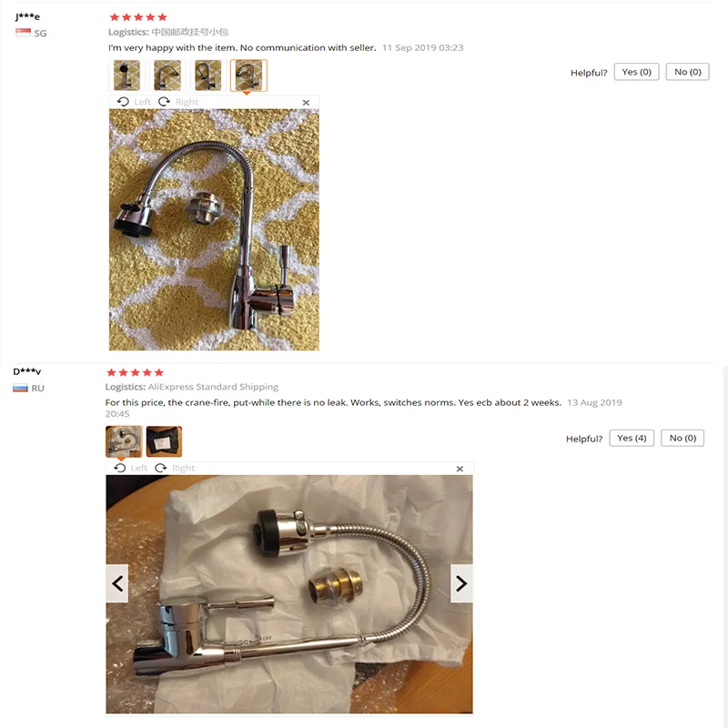Click the enlarged faucet photo on yellow rug

214,229
